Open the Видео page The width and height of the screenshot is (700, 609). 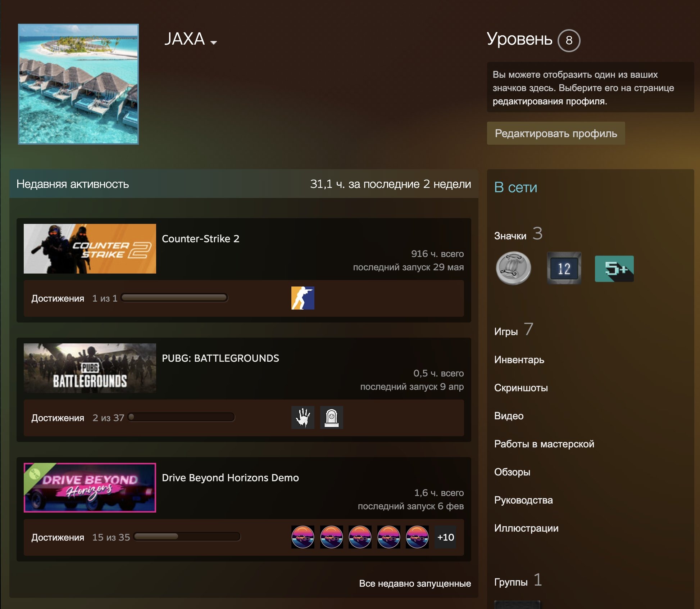[x=509, y=416]
